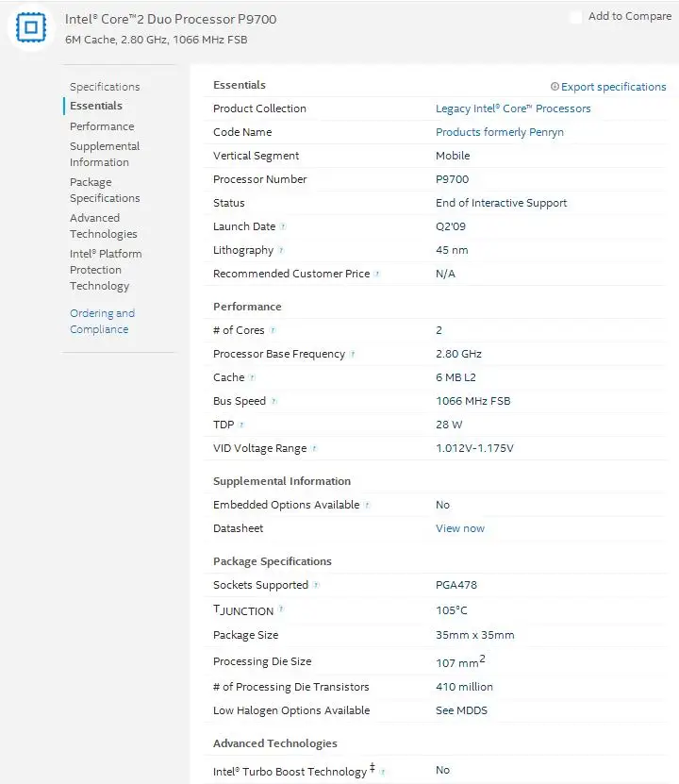Show info tooltip for TDP
This screenshot has height=784, width=679.
coord(241,425)
